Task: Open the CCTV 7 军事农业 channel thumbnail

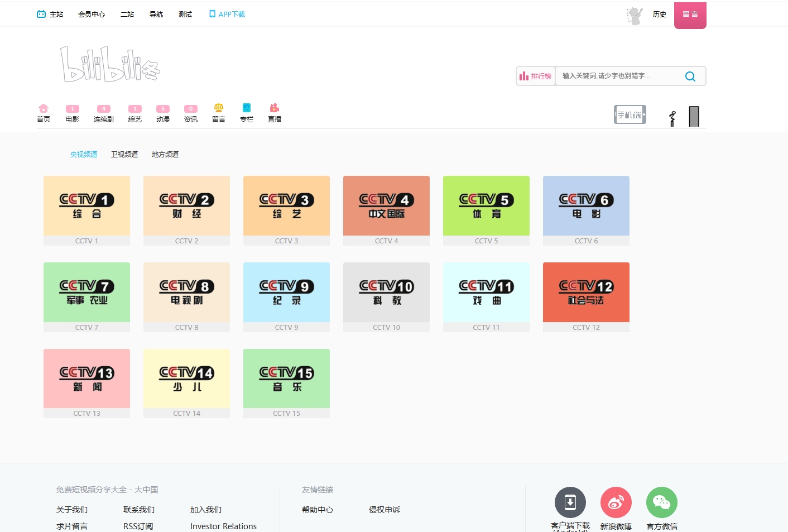Action: pos(87,292)
